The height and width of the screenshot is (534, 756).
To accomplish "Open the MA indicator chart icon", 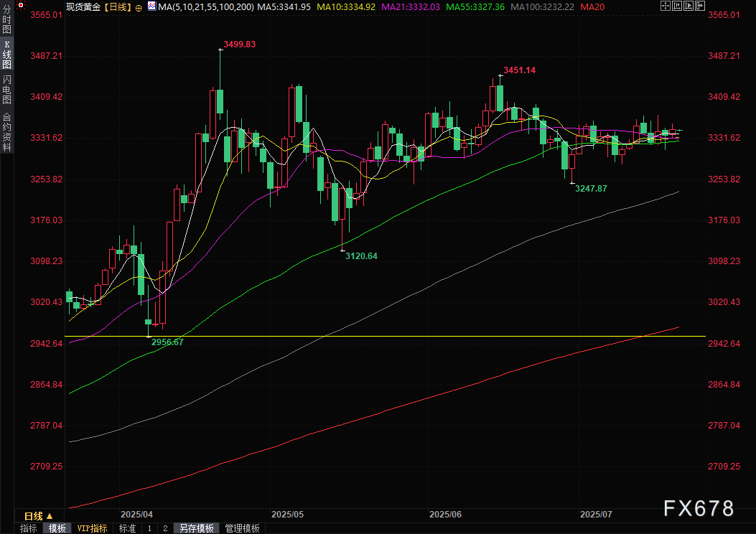I will click(152, 6).
